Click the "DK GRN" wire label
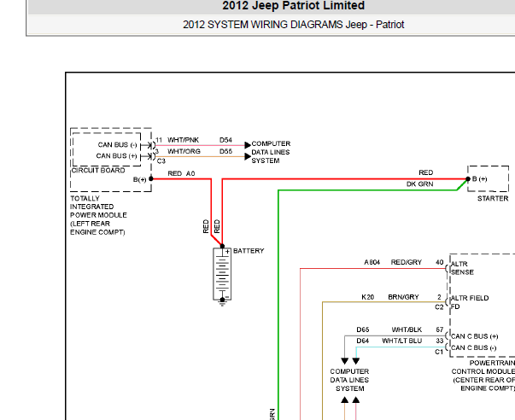 419,184
